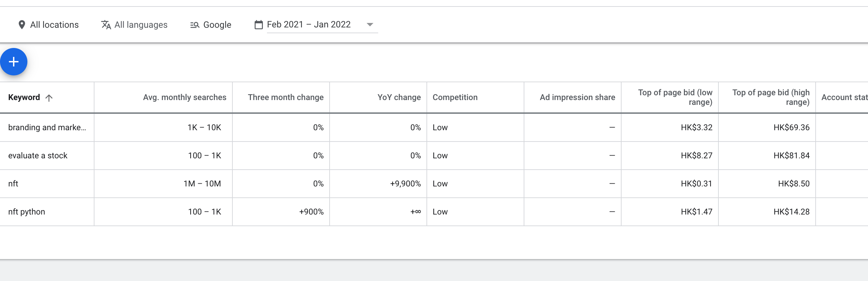Click the calendar date icon
Viewport: 868px width, 281px height.
pos(259,25)
